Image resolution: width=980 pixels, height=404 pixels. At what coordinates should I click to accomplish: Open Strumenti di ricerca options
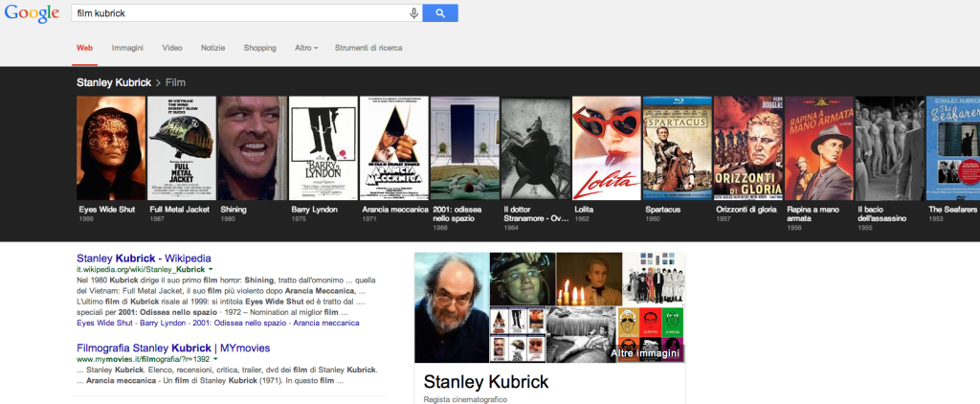tap(368, 47)
